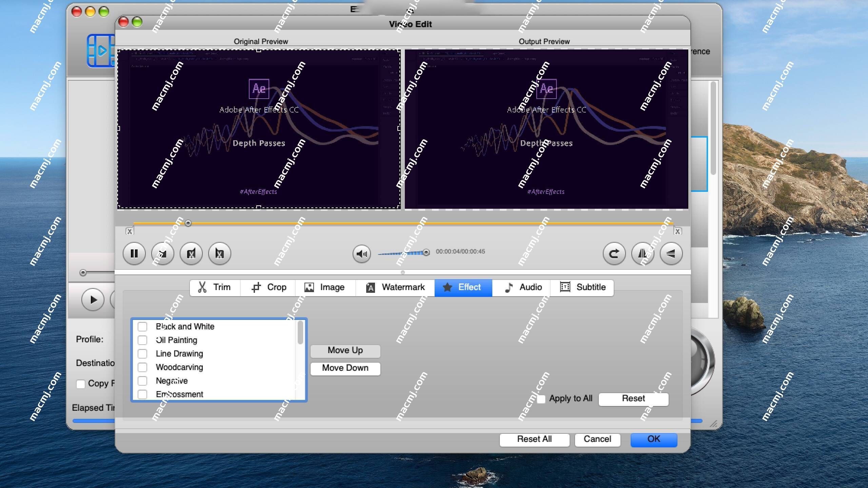Image resolution: width=868 pixels, height=488 pixels.
Task: Click the Reset All button
Action: point(534,439)
